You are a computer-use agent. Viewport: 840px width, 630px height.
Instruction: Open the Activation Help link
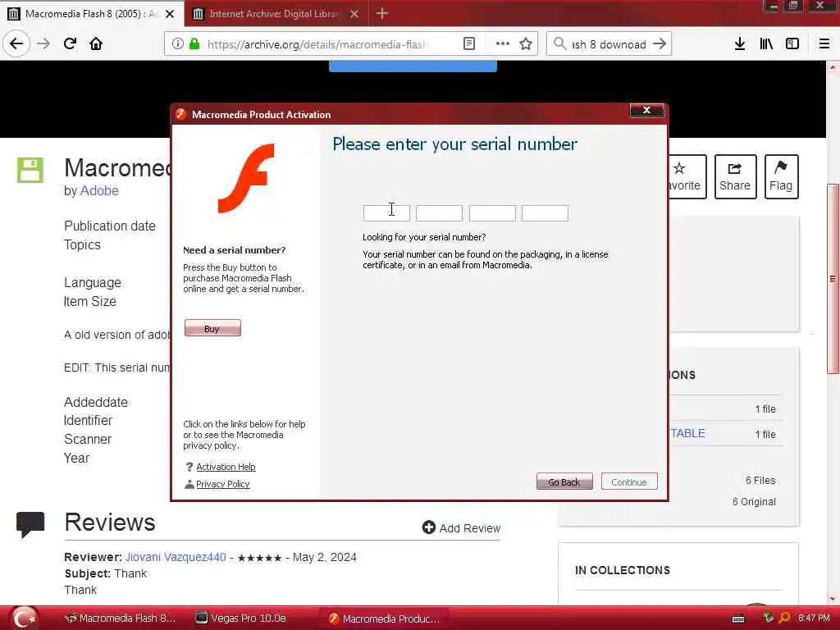(x=226, y=467)
